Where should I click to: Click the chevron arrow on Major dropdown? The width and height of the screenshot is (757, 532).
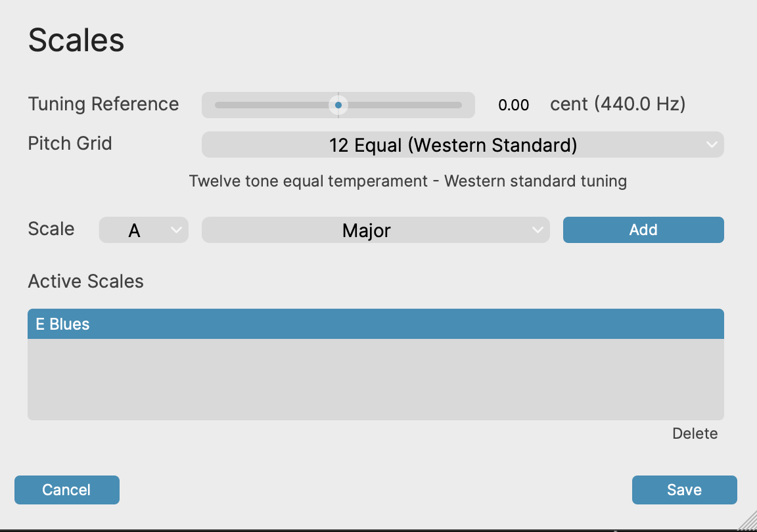pos(538,230)
